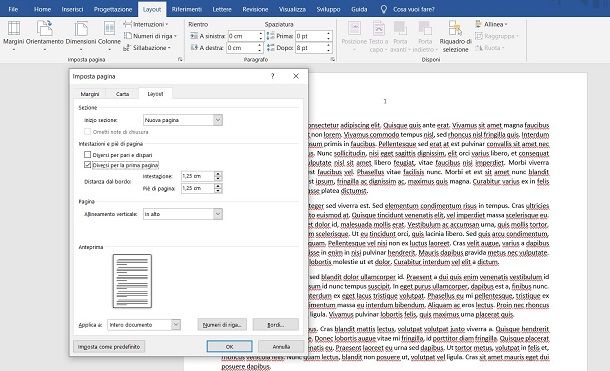Click the Posizione icon in Disponi group
The image size is (610, 371).
[354, 37]
